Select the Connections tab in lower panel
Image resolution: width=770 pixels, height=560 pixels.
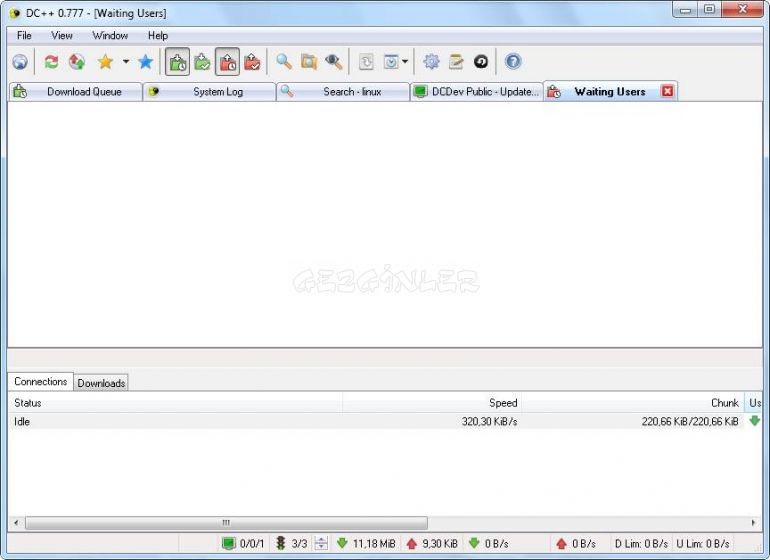click(x=40, y=382)
